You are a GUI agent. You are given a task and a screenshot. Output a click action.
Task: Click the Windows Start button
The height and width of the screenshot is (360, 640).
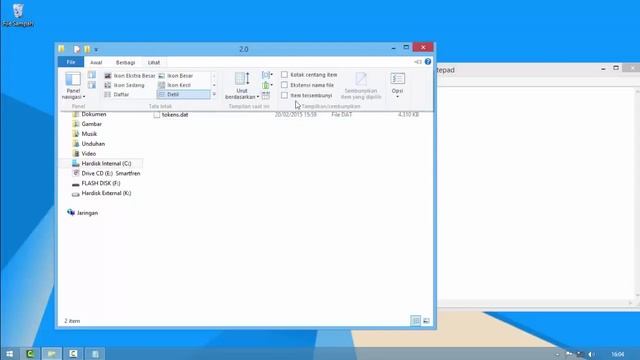(x=9, y=354)
